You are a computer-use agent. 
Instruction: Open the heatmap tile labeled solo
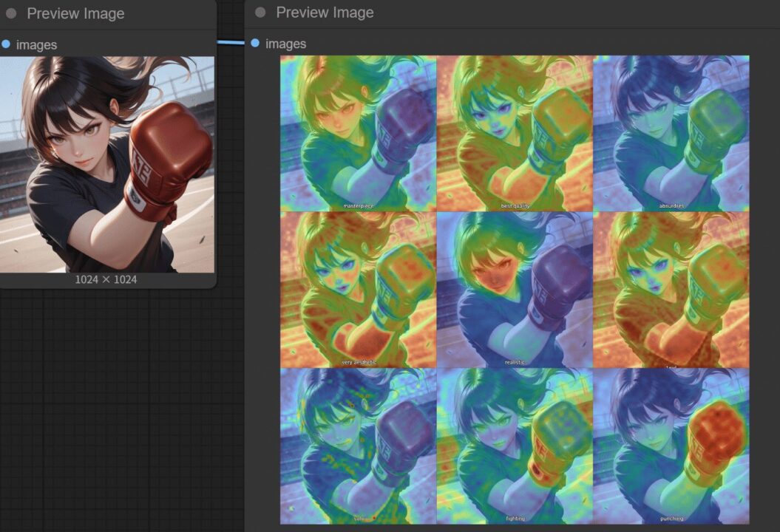click(358, 446)
